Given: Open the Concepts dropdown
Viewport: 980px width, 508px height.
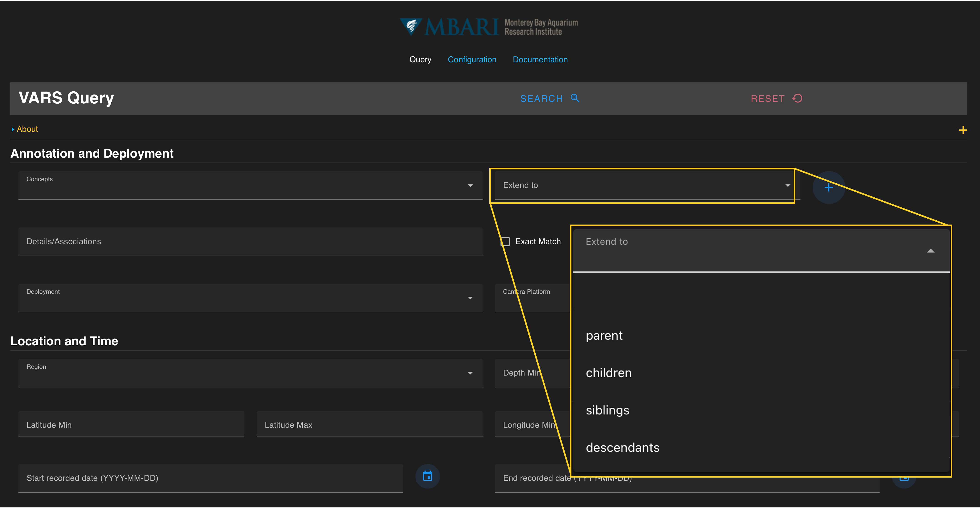Looking at the screenshot, I should pos(470,186).
